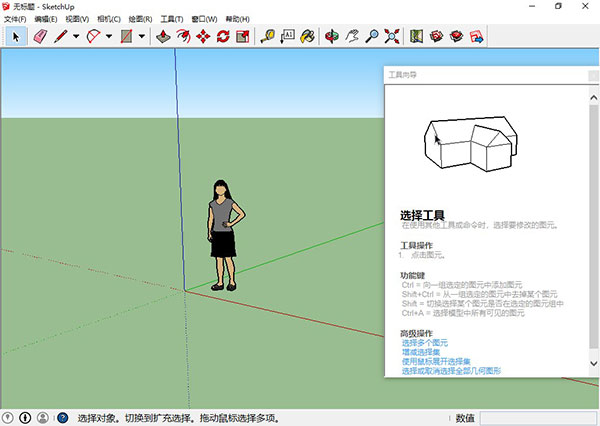The width and height of the screenshot is (600, 426).
Task: Click the user sign-in status bar icon
Action: (43, 418)
